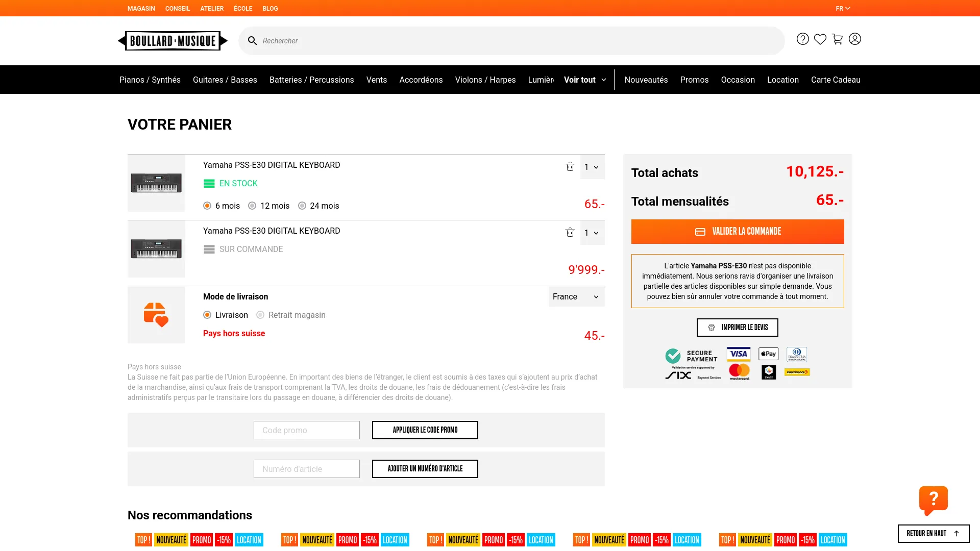Click the green EN STOCK status icon

[209, 184]
